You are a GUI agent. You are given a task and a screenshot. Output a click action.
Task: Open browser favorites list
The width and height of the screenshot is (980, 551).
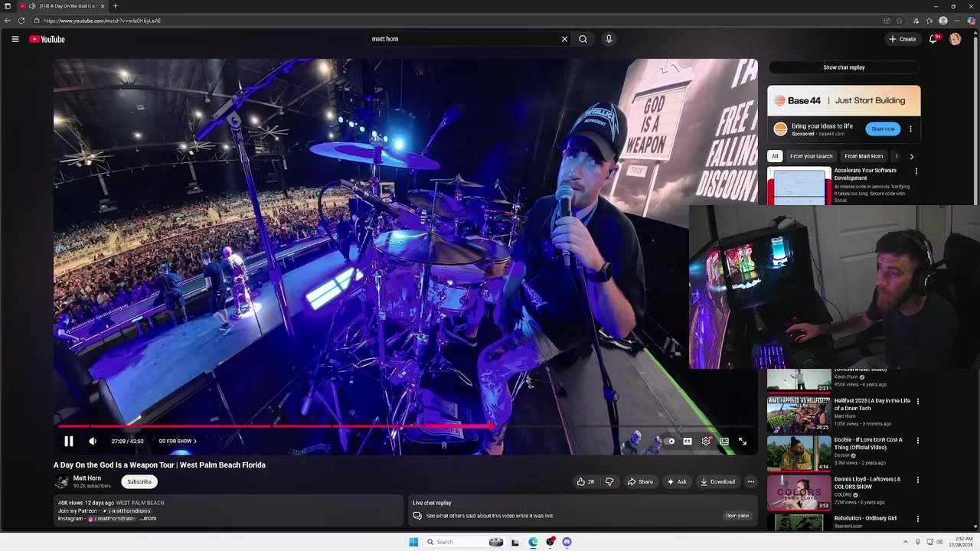point(929,21)
